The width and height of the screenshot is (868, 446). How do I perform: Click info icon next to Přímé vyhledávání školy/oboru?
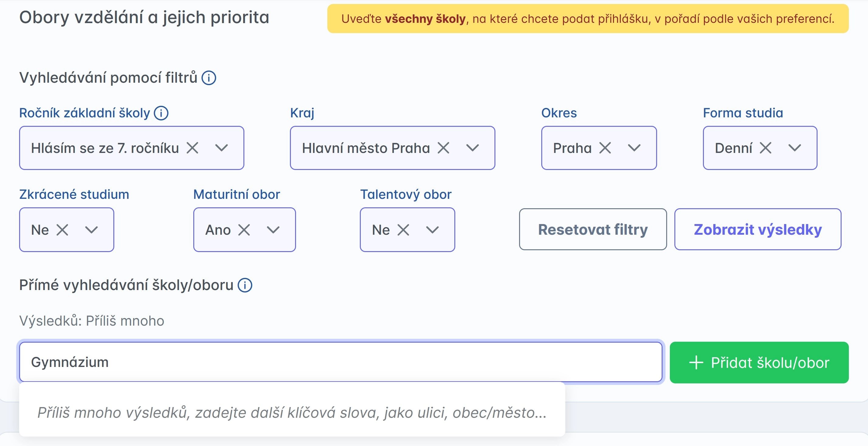pyautogui.click(x=245, y=285)
